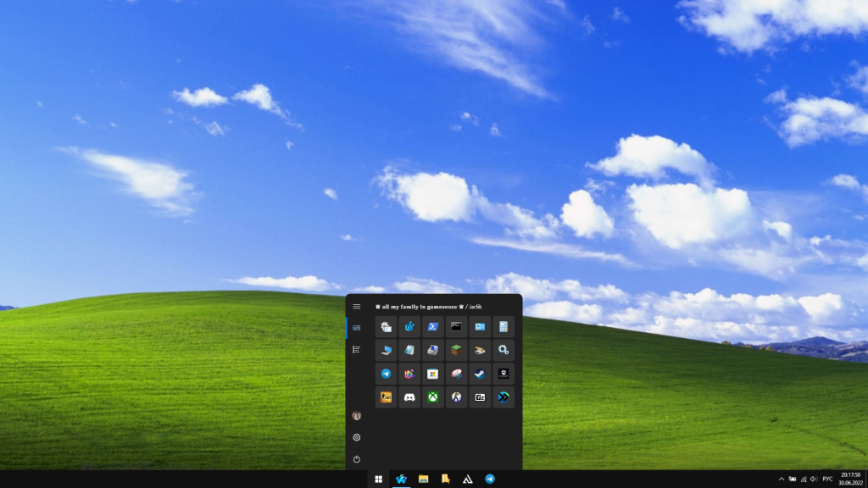Open the gear-with-window tile in first row

click(386, 327)
